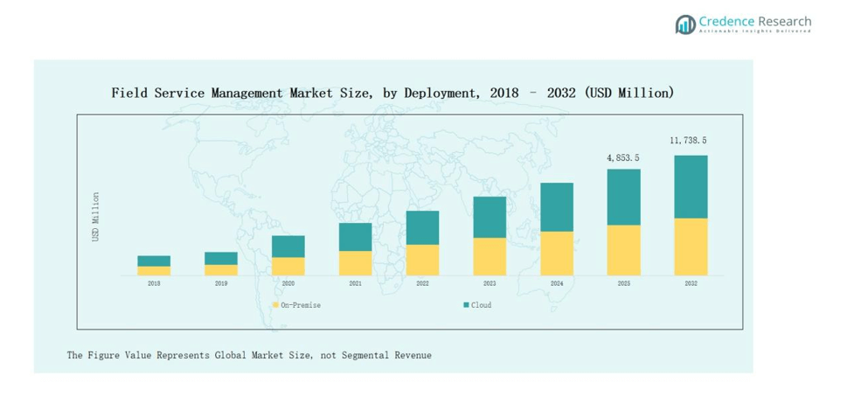
Task: Select the 2018 x-axis label
Action: coord(154,284)
